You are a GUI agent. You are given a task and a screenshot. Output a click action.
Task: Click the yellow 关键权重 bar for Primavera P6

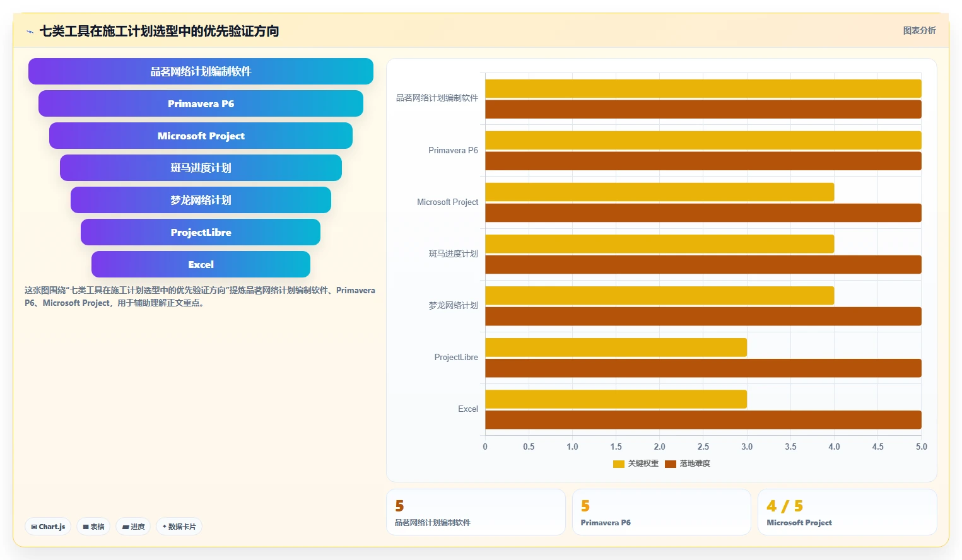coord(703,140)
